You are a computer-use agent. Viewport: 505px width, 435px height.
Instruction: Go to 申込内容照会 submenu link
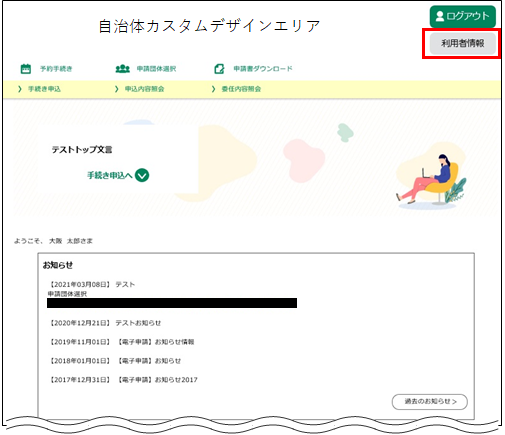pos(144,89)
